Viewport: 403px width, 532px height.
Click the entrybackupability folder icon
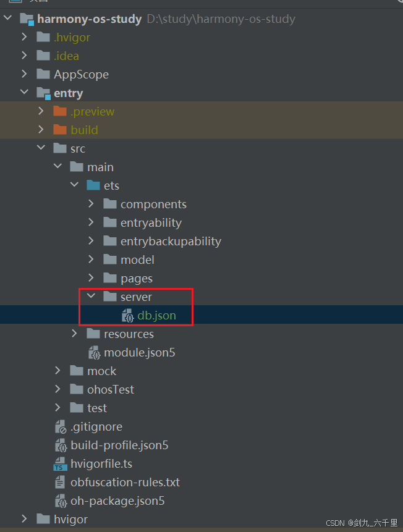(110, 241)
